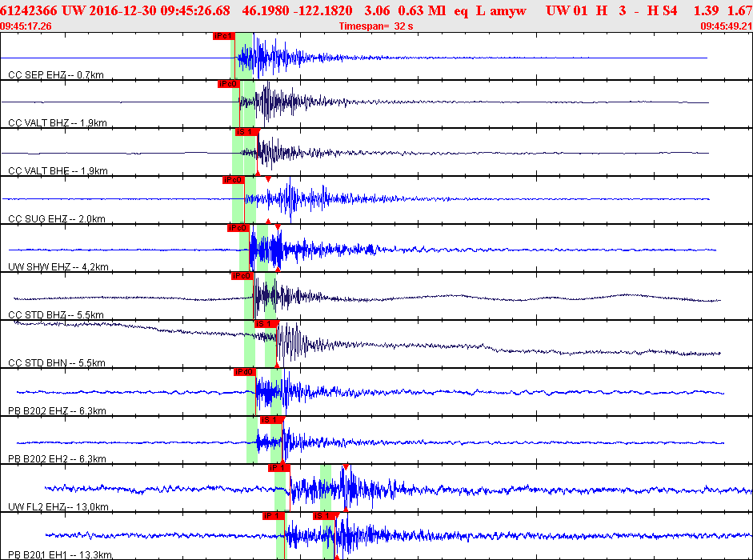Click the iPc1 pick flag on SEP trace

click(x=223, y=36)
